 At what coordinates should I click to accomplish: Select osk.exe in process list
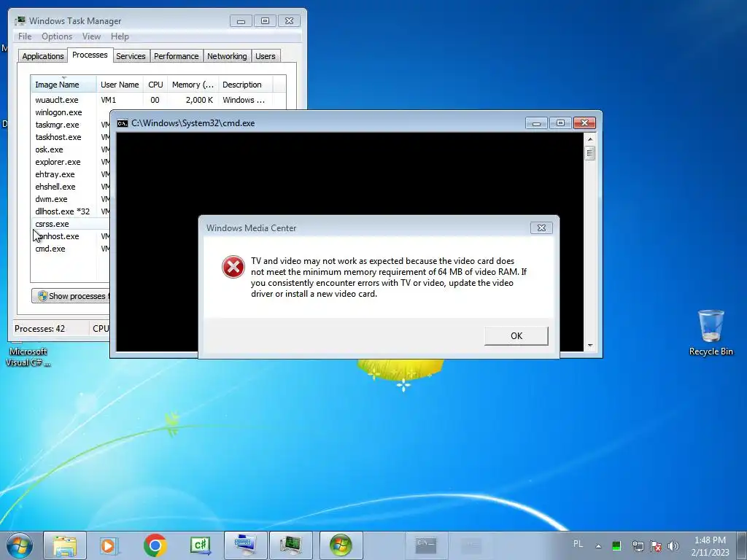71,149
